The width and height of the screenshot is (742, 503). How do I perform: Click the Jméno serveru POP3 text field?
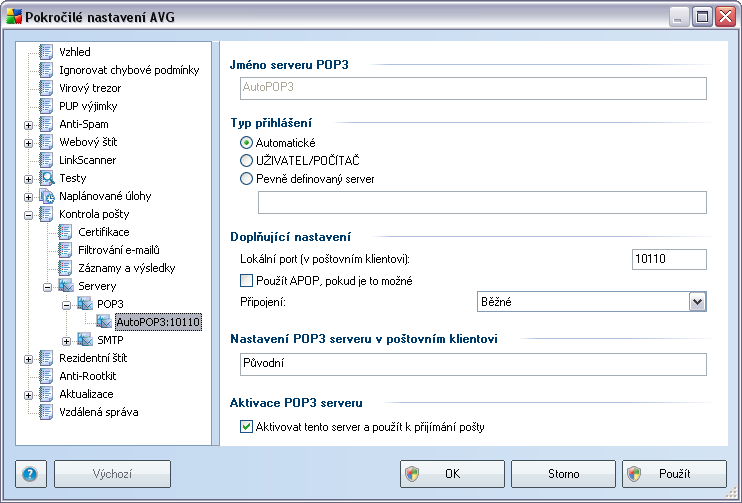point(473,88)
